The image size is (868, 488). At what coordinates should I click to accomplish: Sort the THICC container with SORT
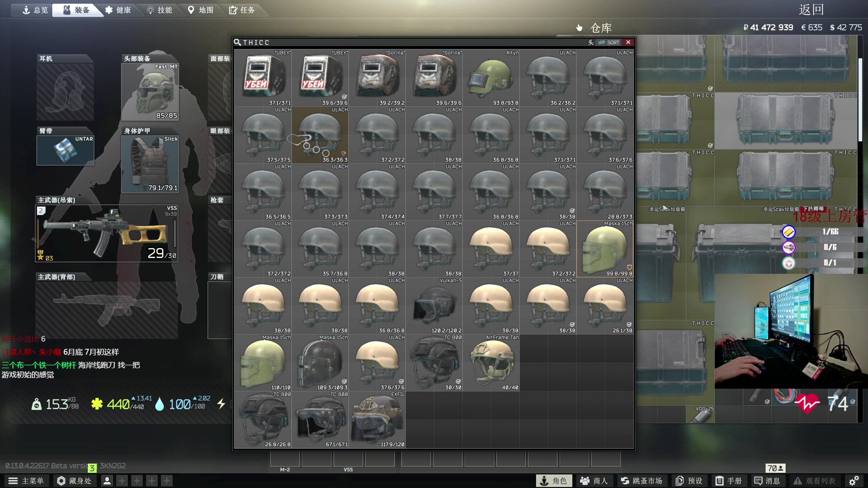coord(609,42)
